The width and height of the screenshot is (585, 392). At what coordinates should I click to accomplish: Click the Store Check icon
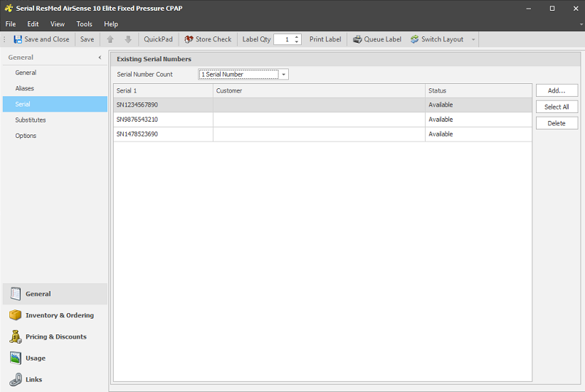[189, 39]
